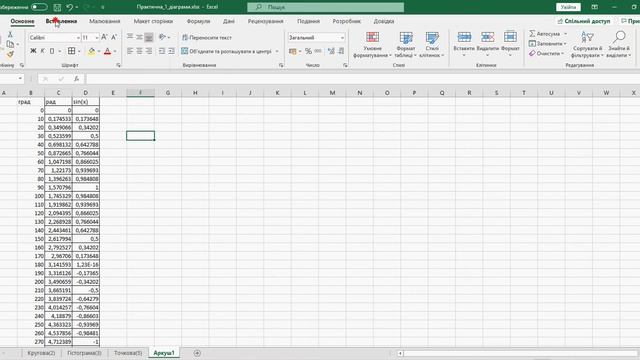
Task: Toggle Underline formatting
Action: coord(52,51)
